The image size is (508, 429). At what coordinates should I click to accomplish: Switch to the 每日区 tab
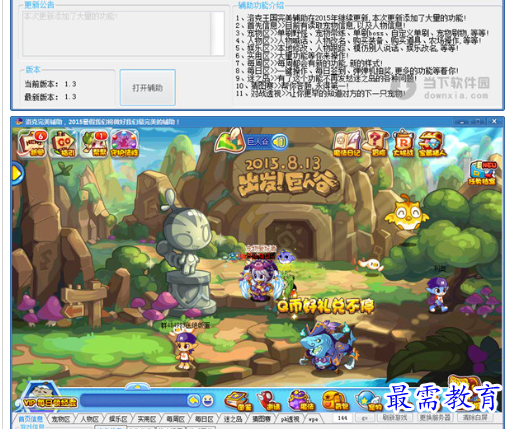click(x=204, y=419)
